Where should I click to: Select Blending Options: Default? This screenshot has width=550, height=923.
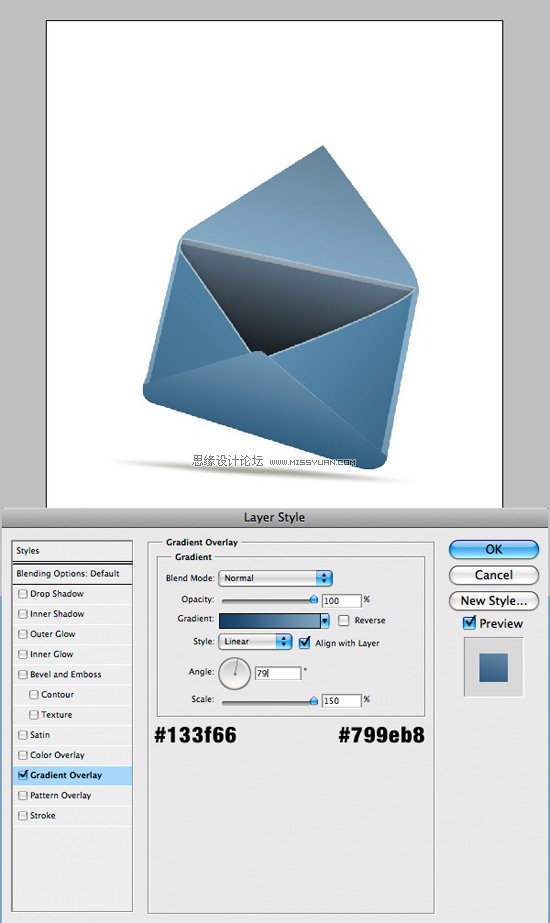pyautogui.click(x=72, y=573)
